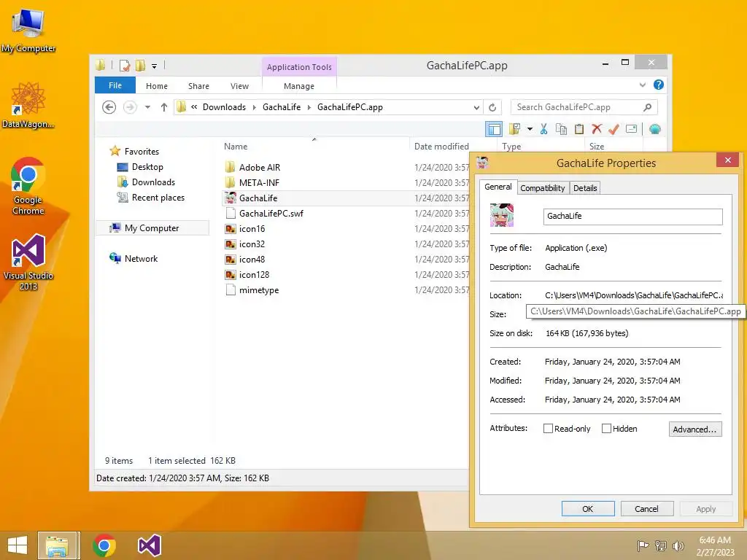Expand the address bar history dropdown

[476, 108]
